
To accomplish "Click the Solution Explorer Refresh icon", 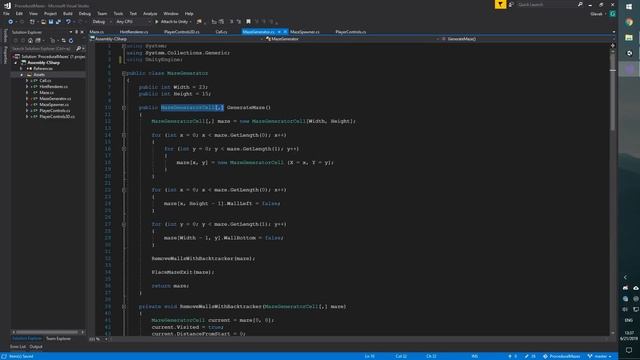I will pyautogui.click(x=71, y=40).
